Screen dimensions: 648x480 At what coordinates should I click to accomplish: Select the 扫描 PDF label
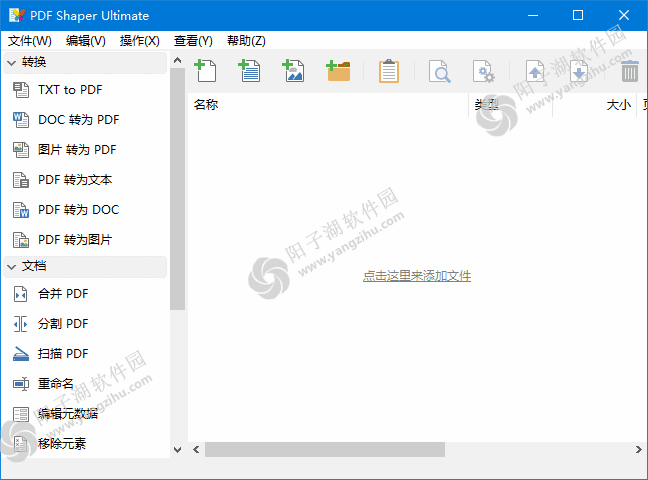click(63, 354)
